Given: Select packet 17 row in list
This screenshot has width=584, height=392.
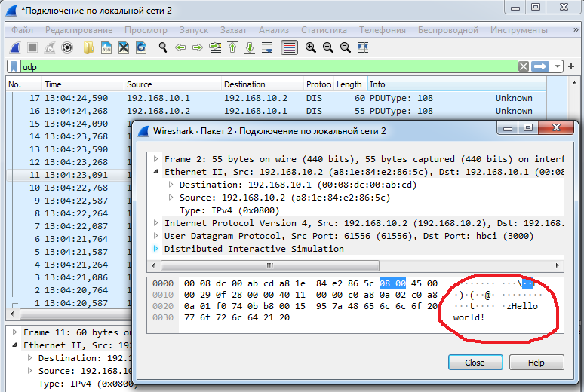Looking at the screenshot, I should 276,98.
